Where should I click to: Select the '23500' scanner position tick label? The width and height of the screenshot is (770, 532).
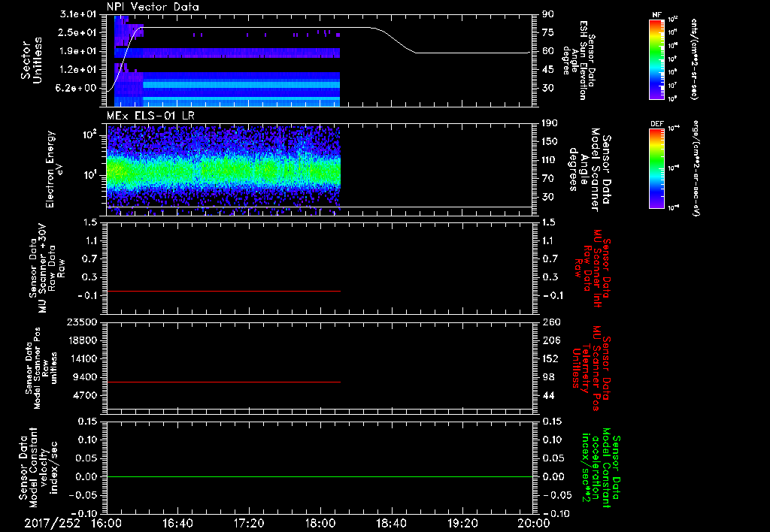coord(83,322)
